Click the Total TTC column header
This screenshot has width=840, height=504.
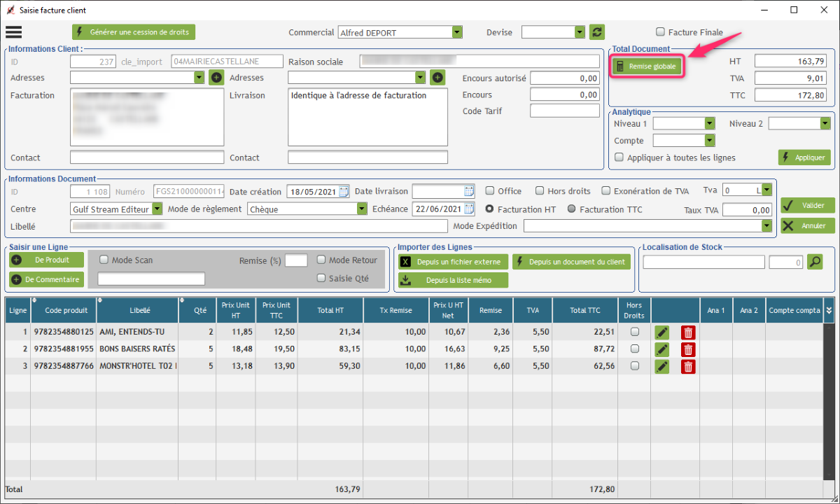pyautogui.click(x=585, y=310)
